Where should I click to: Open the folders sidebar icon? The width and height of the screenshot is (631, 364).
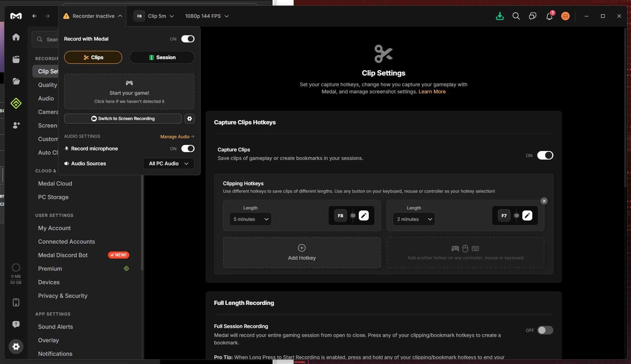click(16, 81)
